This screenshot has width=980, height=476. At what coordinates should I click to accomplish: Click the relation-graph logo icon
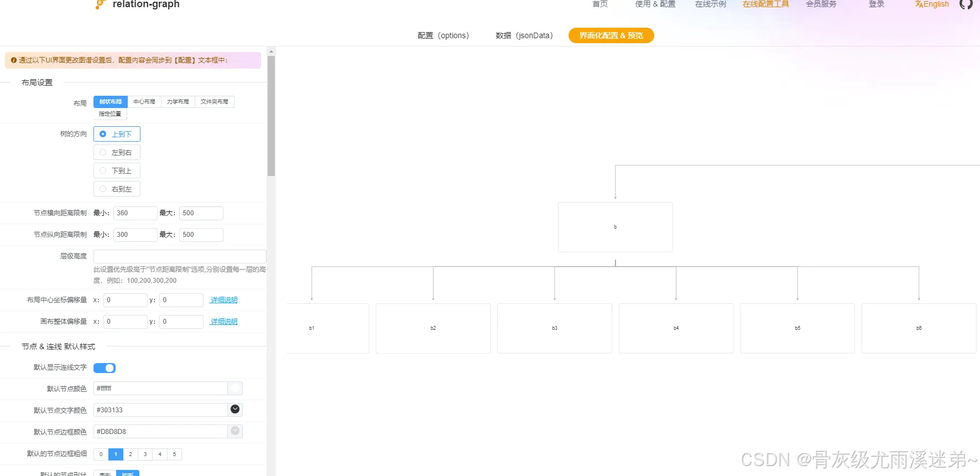click(x=100, y=4)
